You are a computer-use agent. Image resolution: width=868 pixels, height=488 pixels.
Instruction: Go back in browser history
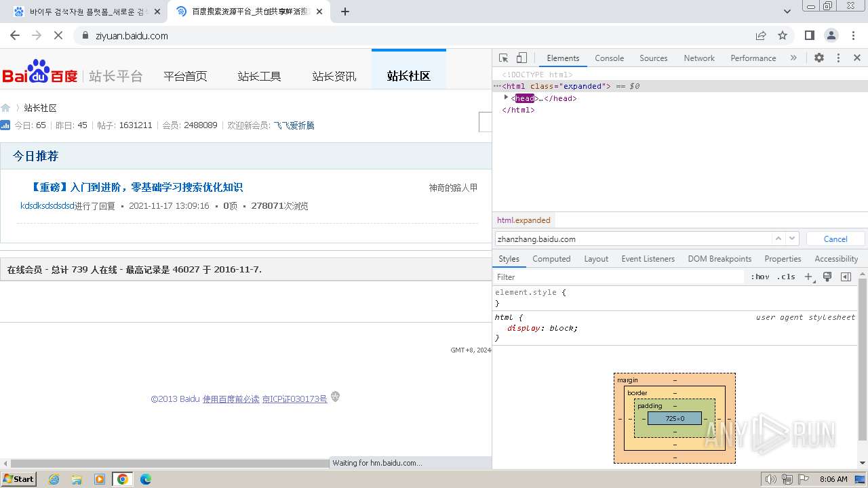point(15,35)
